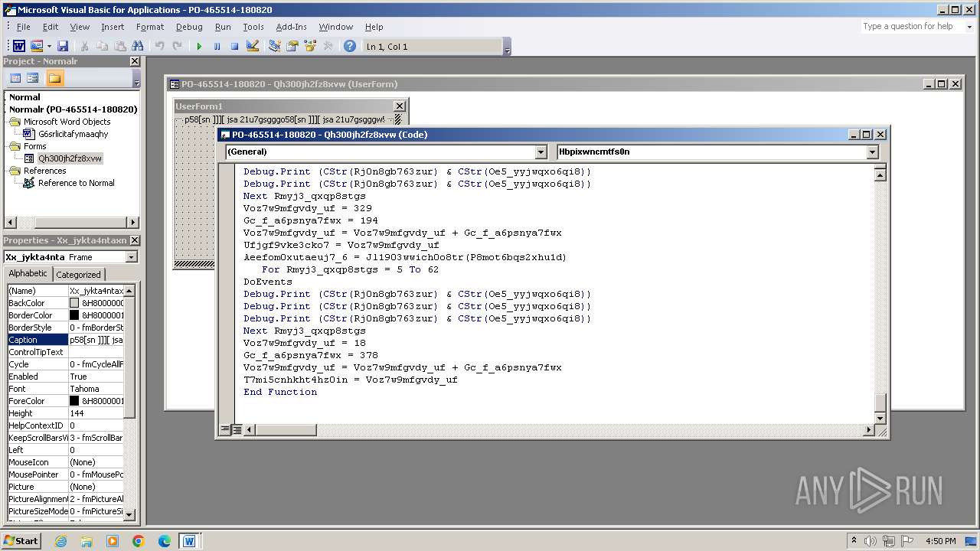Open the (General) object dropdown in code window

pos(541,152)
